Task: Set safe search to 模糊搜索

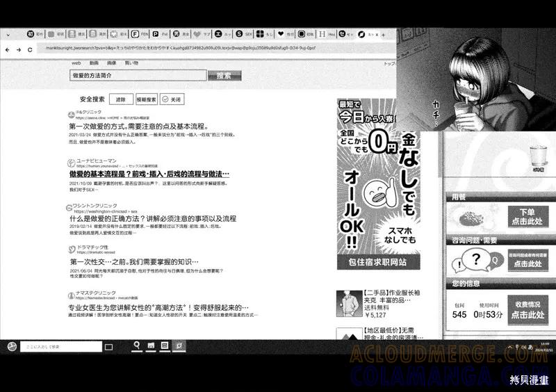Action: tap(147, 99)
